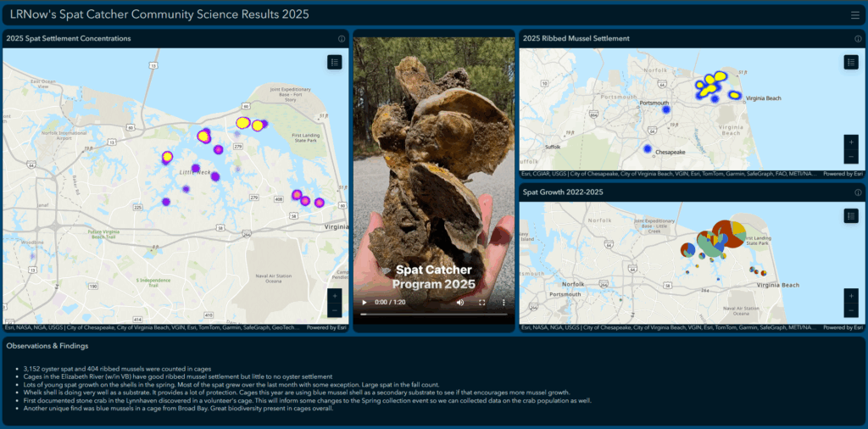Image resolution: width=868 pixels, height=429 pixels.
Task: Zoom in on Ribbed Mussel Settlement map
Action: [851, 142]
